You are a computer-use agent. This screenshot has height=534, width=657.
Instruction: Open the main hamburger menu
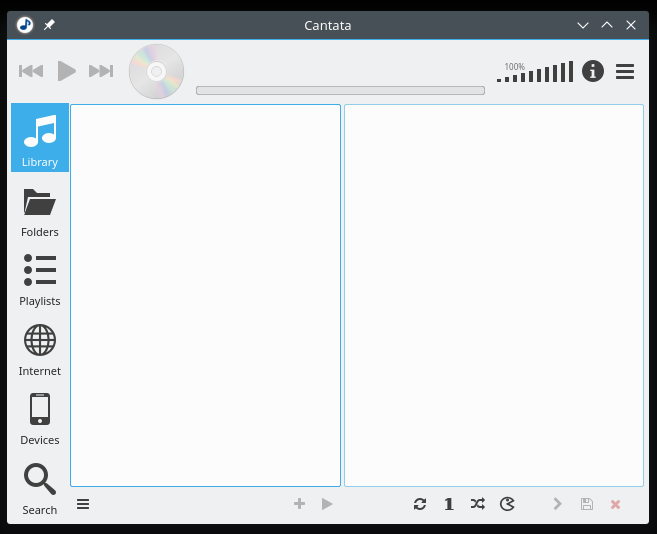625,71
